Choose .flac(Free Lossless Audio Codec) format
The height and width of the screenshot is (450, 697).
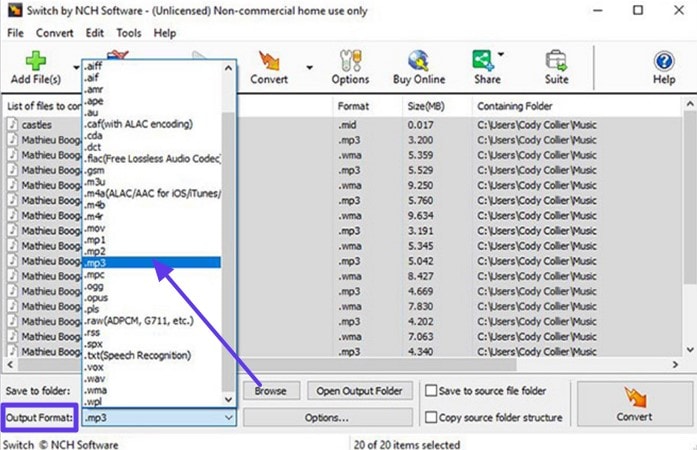[152, 159]
